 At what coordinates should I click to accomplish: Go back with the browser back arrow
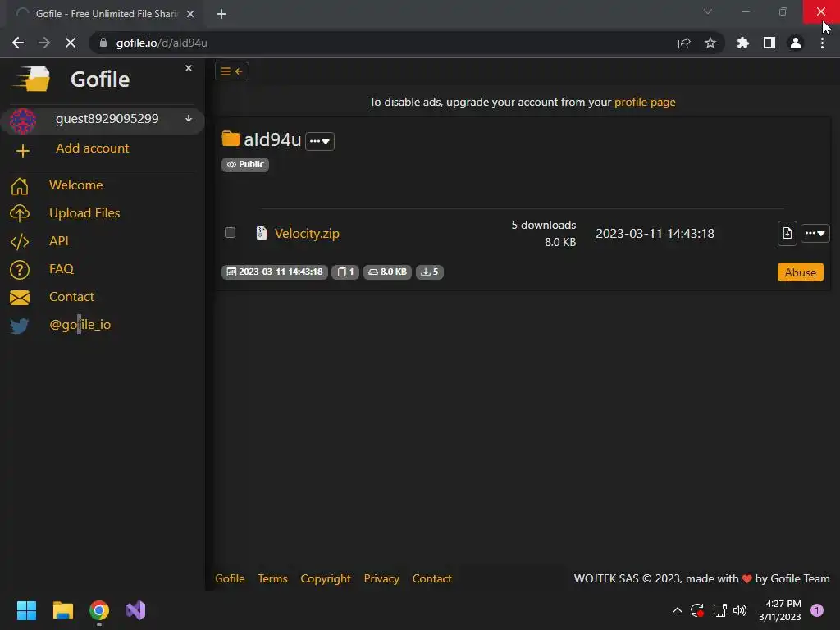click(18, 43)
